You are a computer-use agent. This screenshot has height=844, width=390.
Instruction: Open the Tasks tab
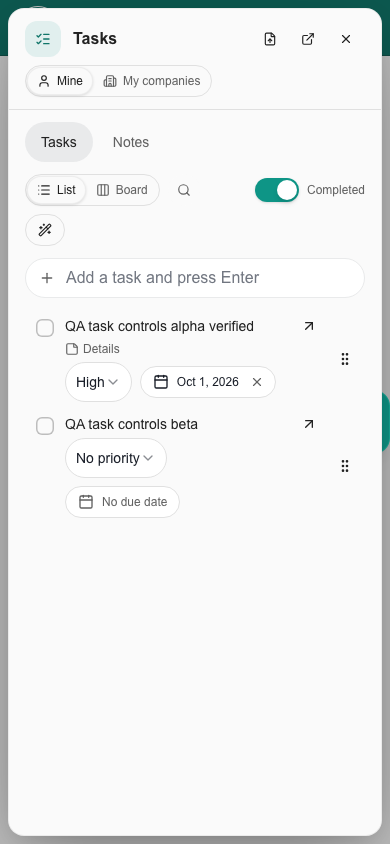pos(59,142)
